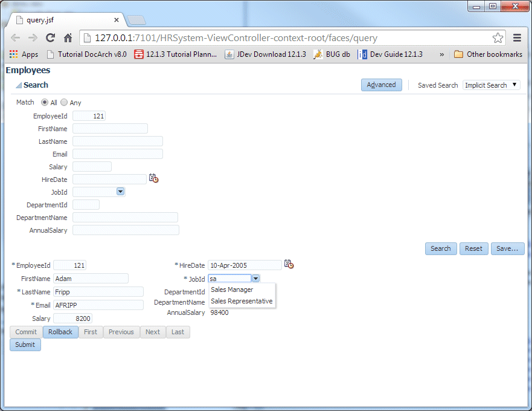Click the browser Forward arrow
The width and height of the screenshot is (532, 411).
(33, 37)
